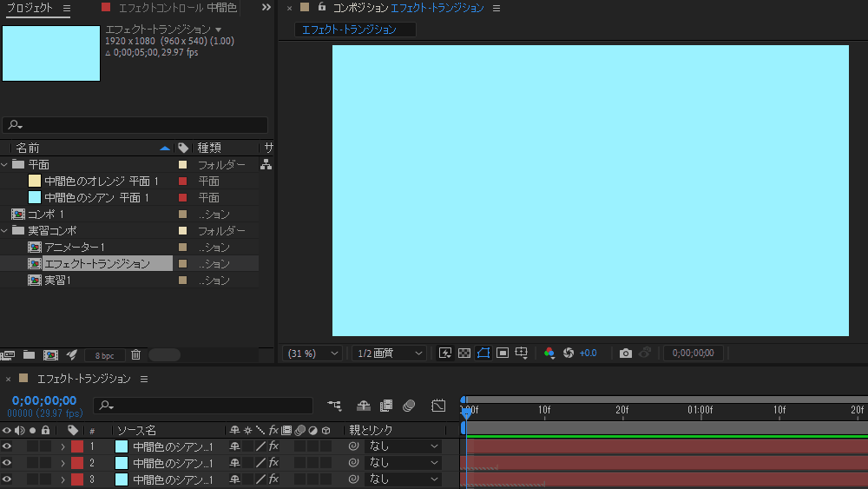Image resolution: width=868 pixels, height=489 pixels.
Task: Toggle mask and shape path visibility
Action: point(483,353)
